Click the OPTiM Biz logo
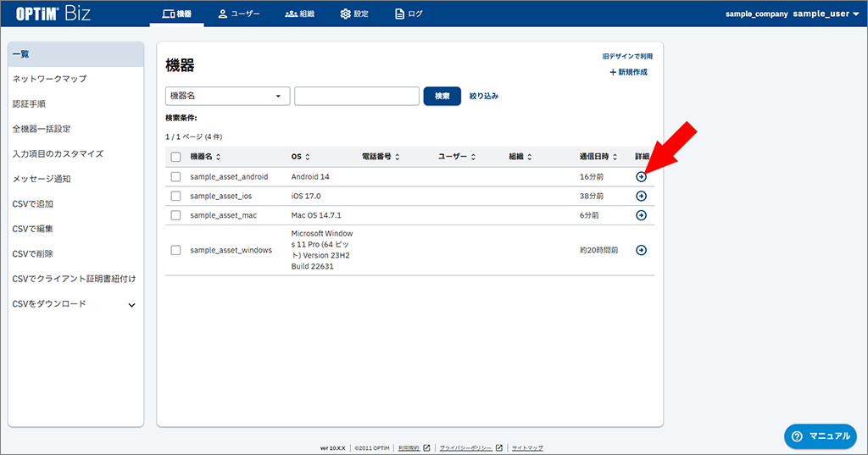Screen dimensions: 868x455 click(54, 14)
